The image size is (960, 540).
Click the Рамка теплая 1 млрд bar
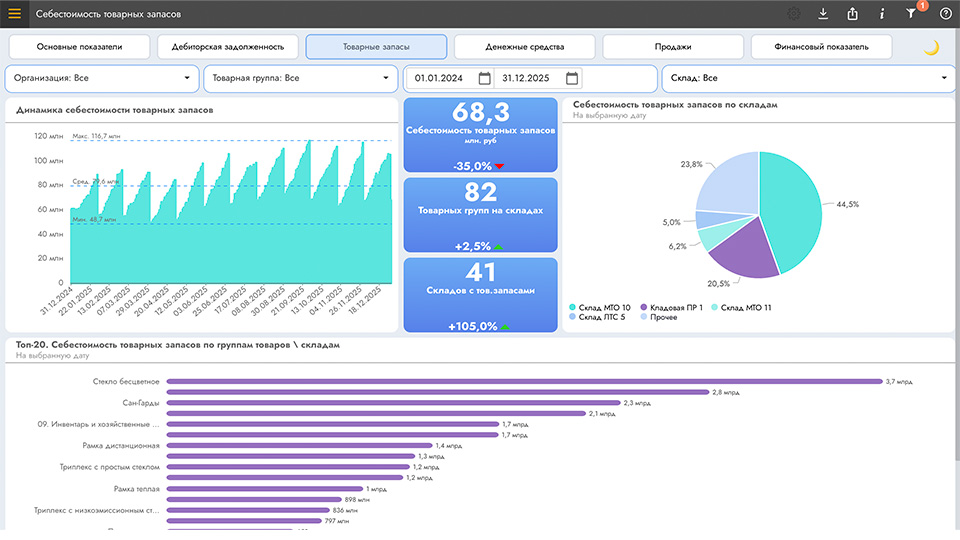[x=264, y=489]
